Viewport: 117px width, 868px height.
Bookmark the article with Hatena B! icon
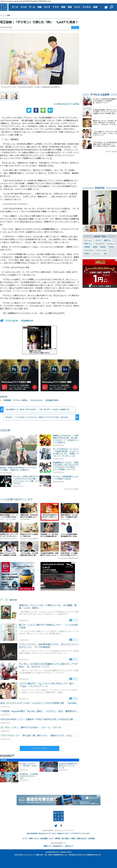click(x=50, y=110)
